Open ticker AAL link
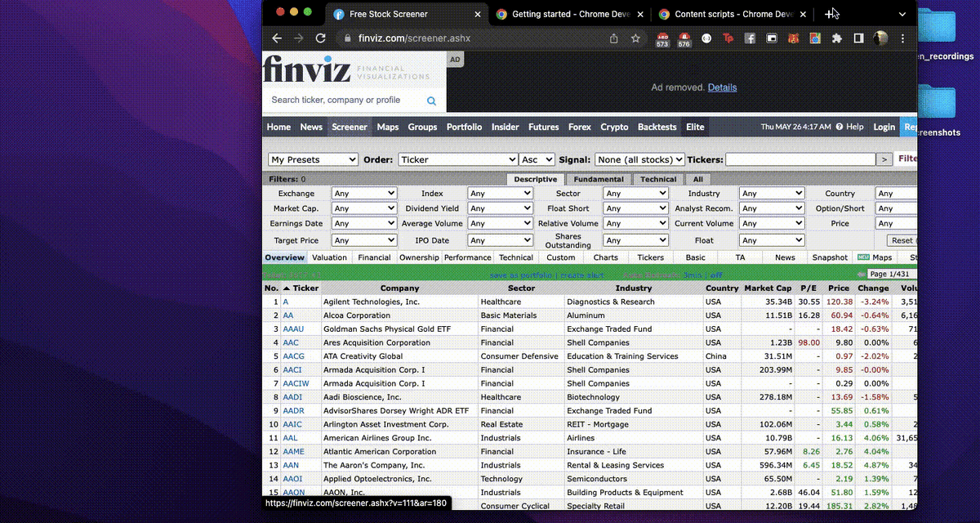 [290, 438]
